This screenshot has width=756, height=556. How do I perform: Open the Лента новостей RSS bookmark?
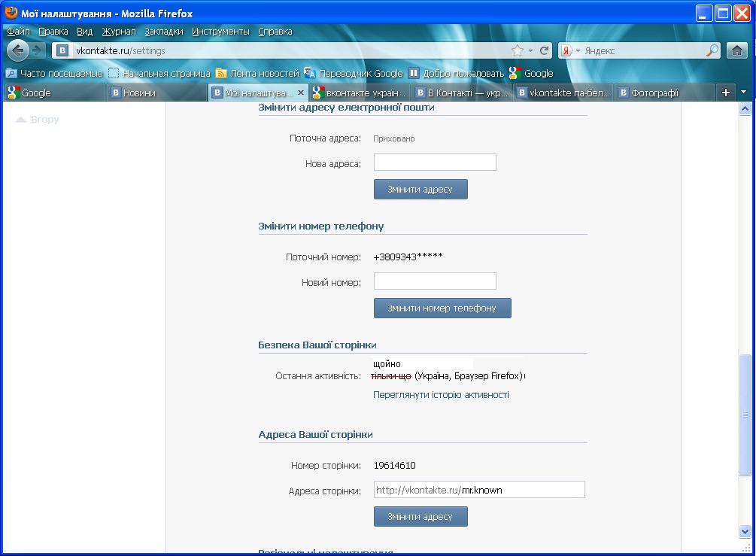[x=257, y=73]
